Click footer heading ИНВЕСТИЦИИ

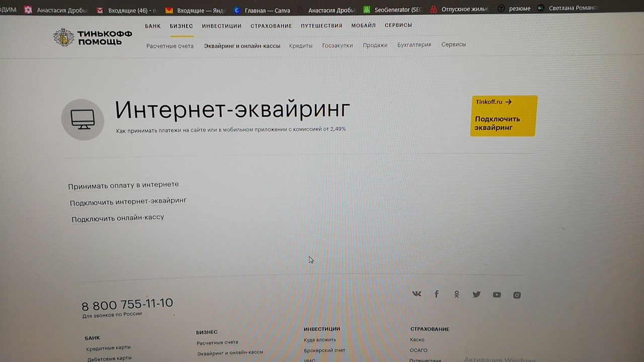tap(322, 329)
